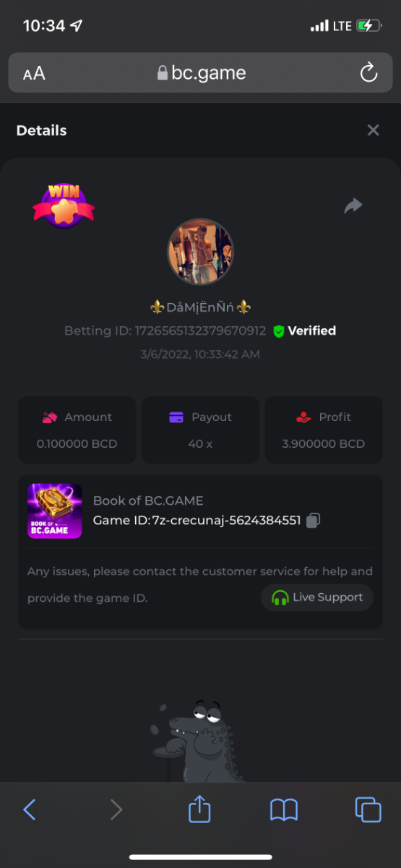The image size is (401, 868).
Task: Reload the bc.game page
Action: click(x=368, y=72)
